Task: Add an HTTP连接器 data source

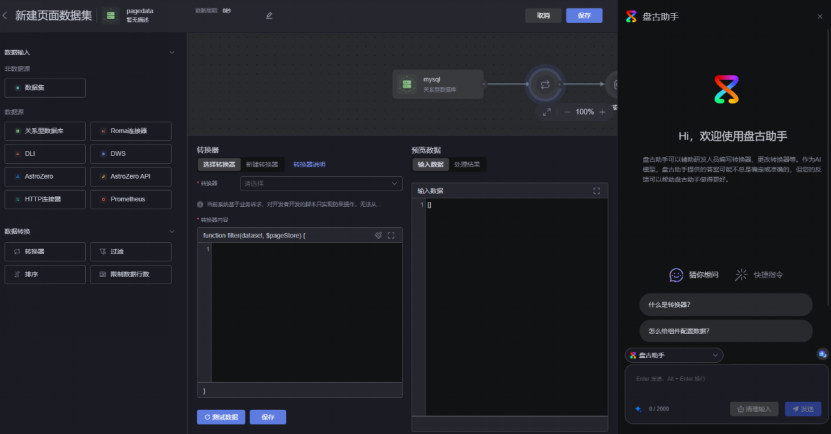Action: click(x=45, y=199)
